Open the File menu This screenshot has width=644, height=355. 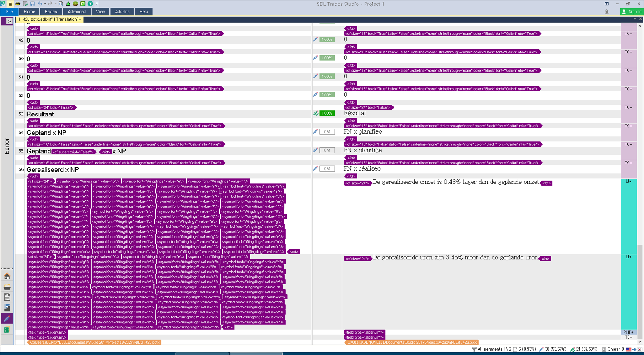pos(9,11)
